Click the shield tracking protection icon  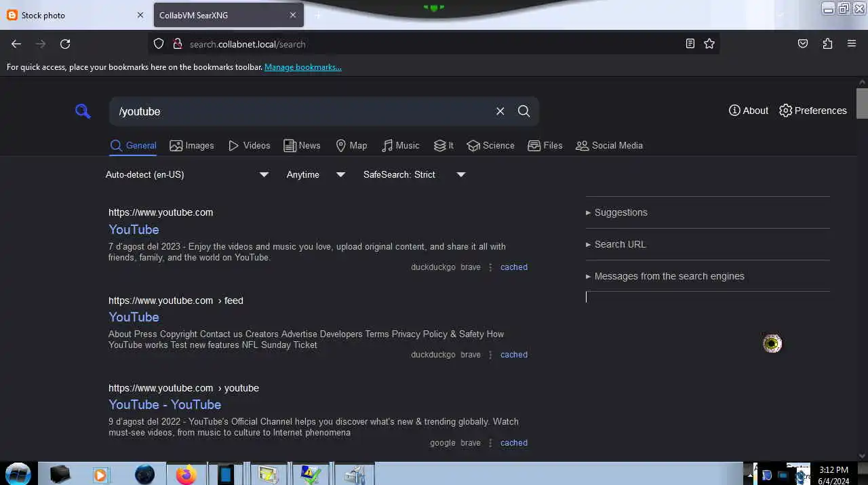tap(159, 44)
